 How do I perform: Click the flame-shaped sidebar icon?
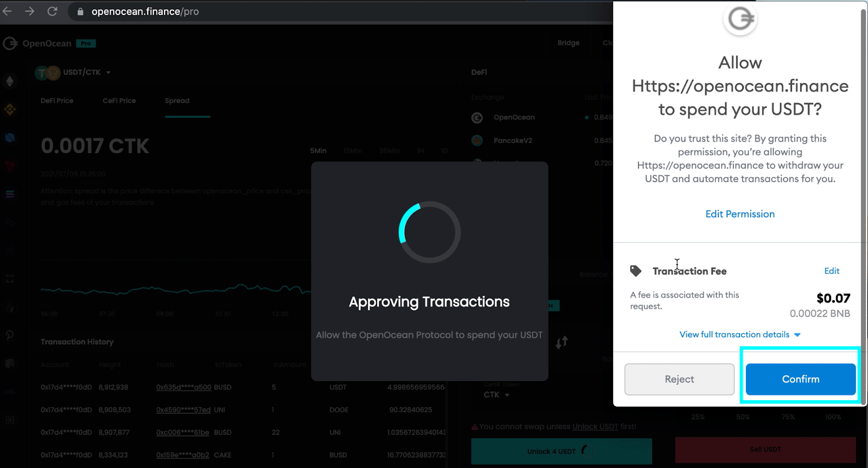(x=10, y=307)
